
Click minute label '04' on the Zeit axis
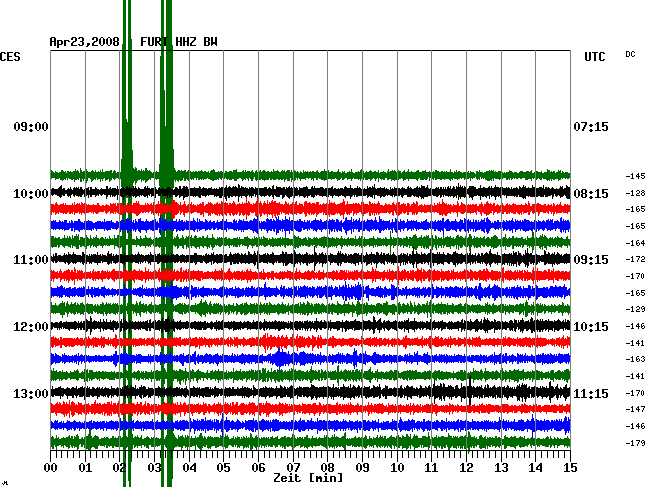pyautogui.click(x=189, y=468)
